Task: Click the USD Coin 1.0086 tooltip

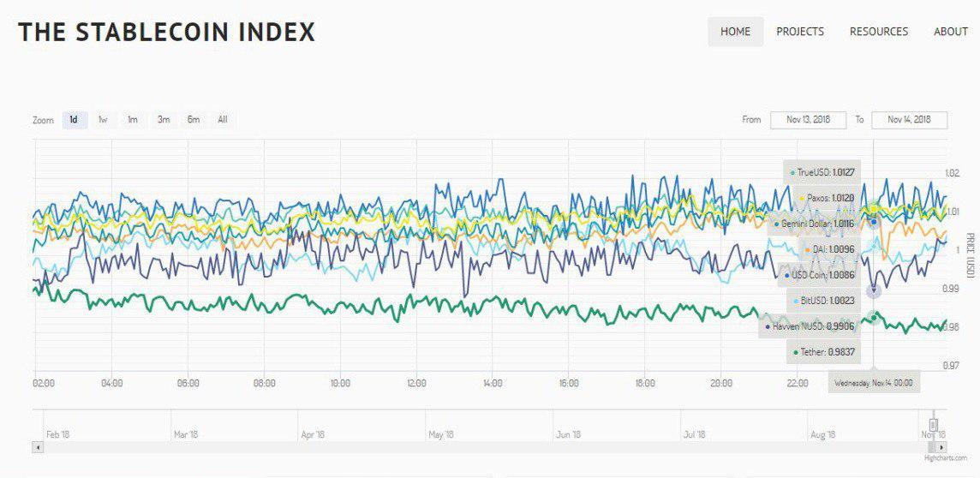Action: tap(819, 274)
